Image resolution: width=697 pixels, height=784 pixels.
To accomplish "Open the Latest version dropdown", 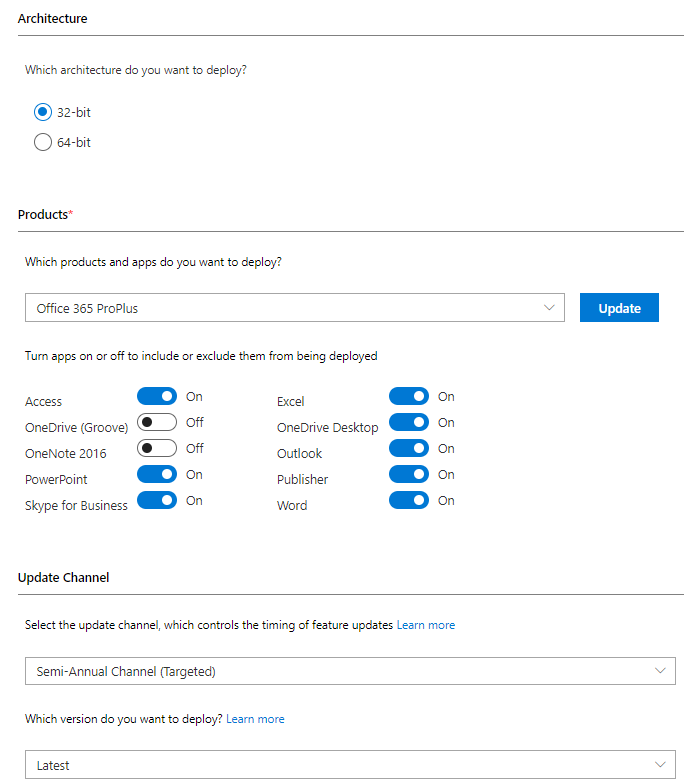I will coord(350,764).
